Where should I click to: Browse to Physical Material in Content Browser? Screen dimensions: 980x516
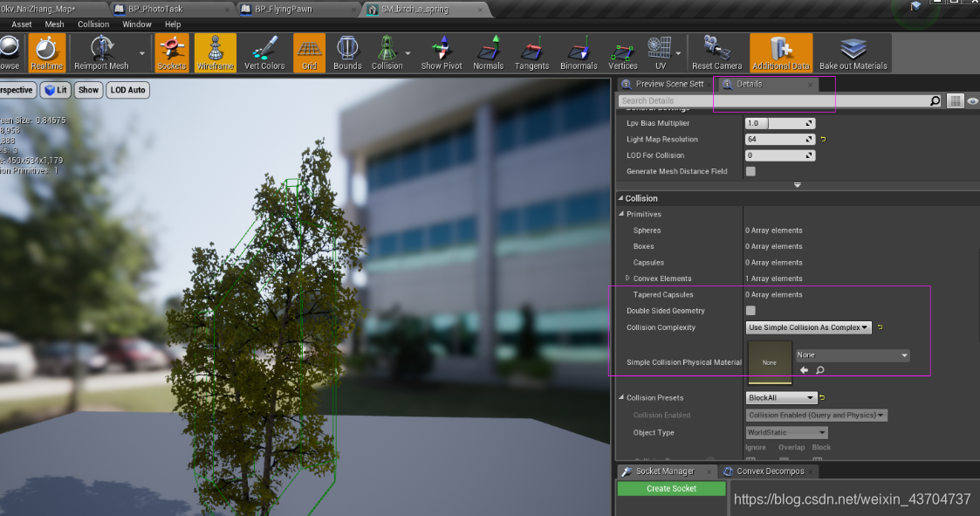coord(820,370)
